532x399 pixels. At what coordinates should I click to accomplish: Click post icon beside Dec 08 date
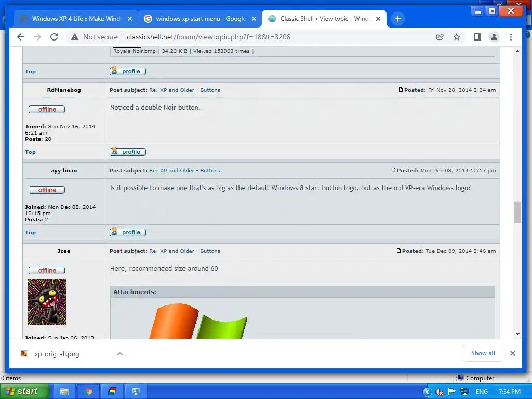pos(393,170)
